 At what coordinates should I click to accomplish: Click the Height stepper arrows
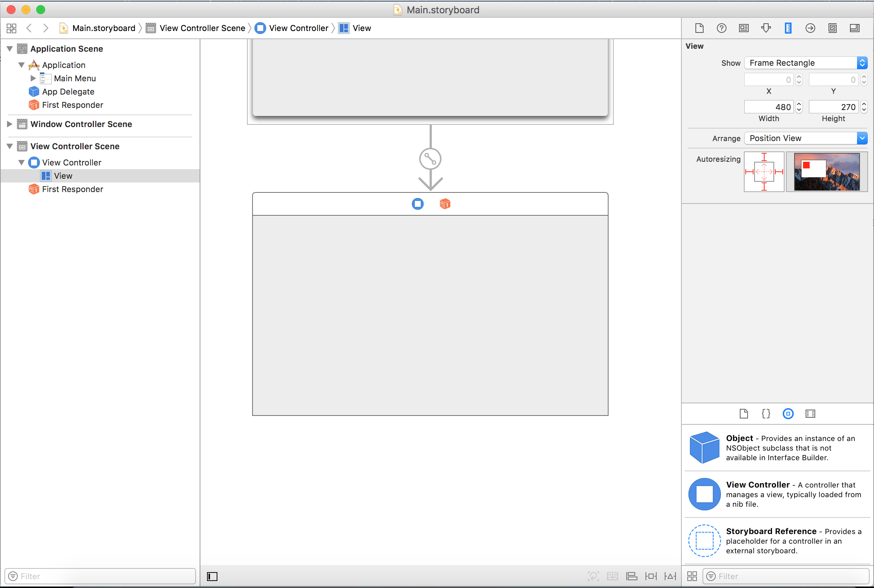click(864, 107)
